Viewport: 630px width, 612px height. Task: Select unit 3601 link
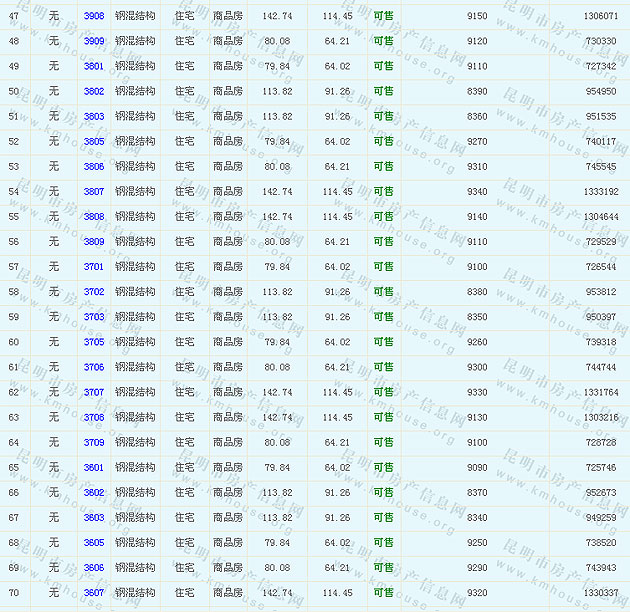[x=93, y=467]
